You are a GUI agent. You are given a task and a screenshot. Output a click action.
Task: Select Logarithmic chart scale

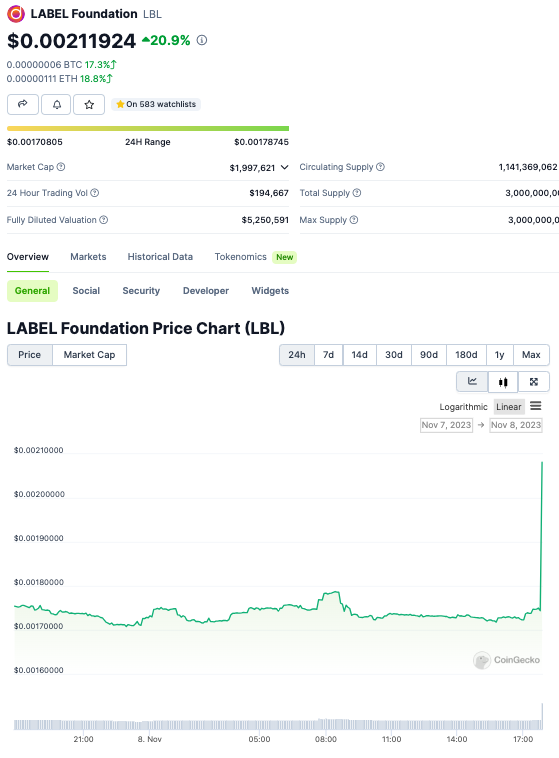[x=463, y=407]
